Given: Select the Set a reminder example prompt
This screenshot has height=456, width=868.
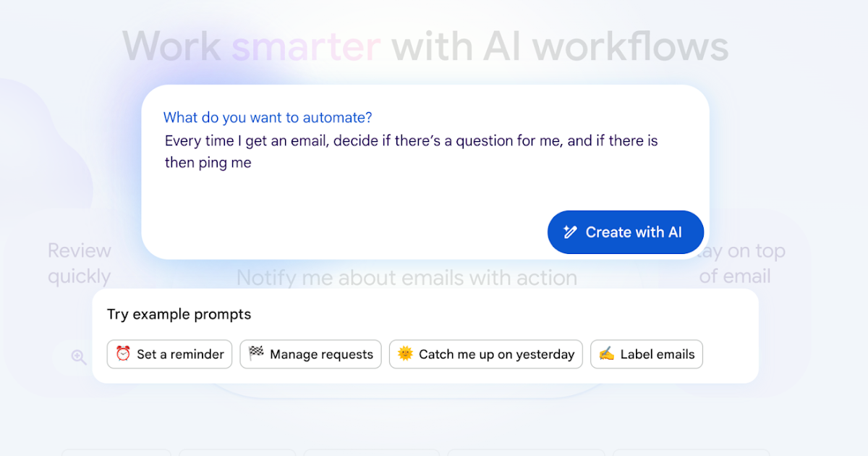Looking at the screenshot, I should (169, 354).
